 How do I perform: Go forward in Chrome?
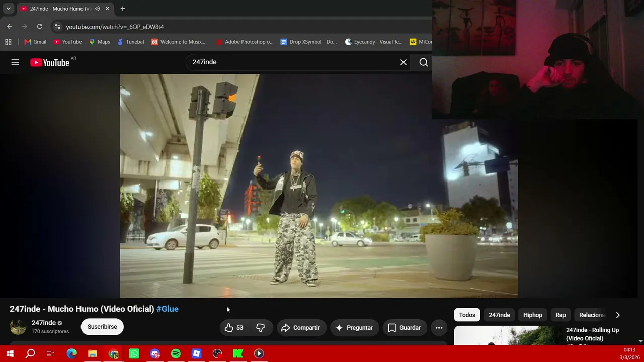(x=25, y=27)
